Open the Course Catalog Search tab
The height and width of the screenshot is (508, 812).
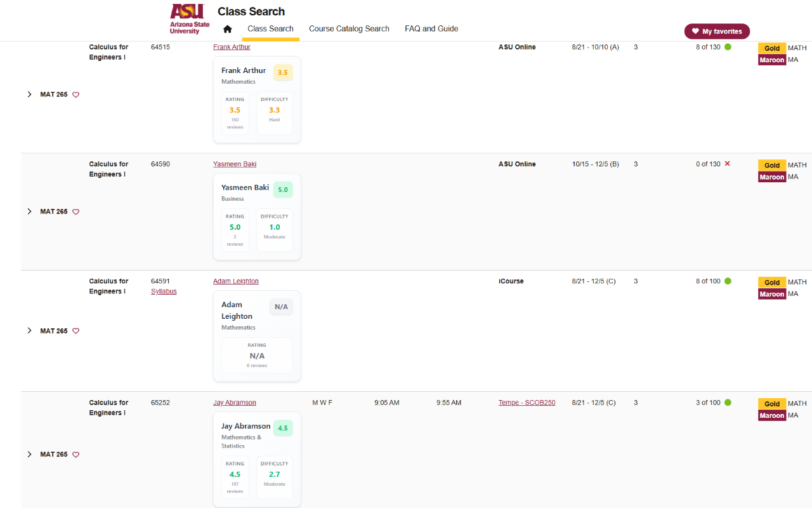(x=349, y=29)
